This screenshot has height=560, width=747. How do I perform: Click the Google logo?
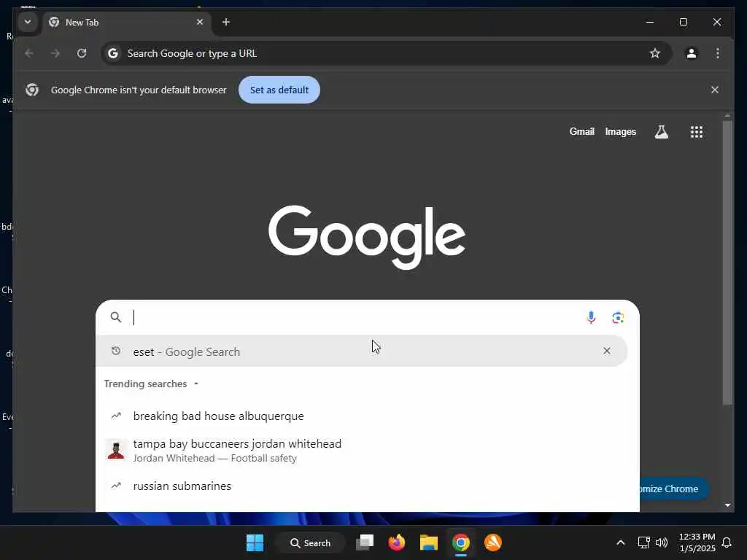367,237
